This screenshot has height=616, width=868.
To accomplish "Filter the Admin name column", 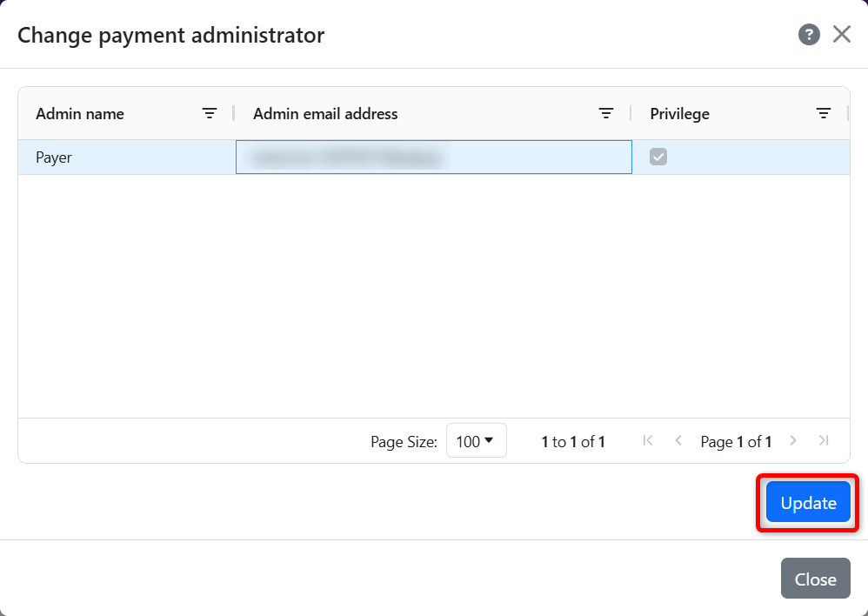I will (210, 113).
